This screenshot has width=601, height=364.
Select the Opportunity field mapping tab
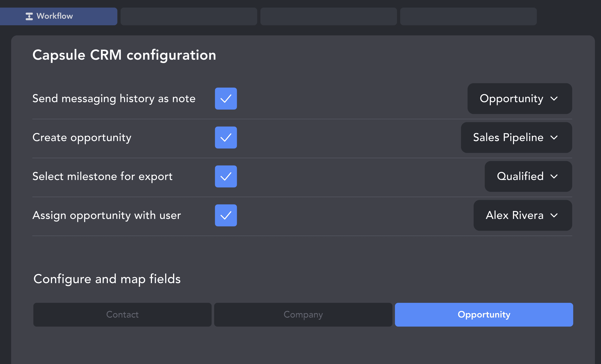(484, 315)
